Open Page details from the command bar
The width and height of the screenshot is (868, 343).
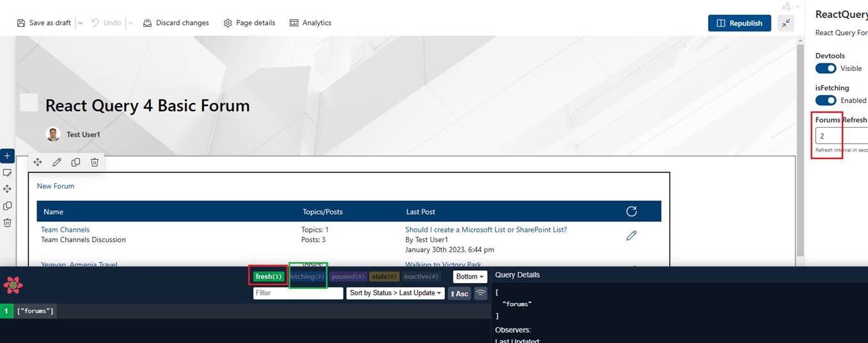click(249, 23)
